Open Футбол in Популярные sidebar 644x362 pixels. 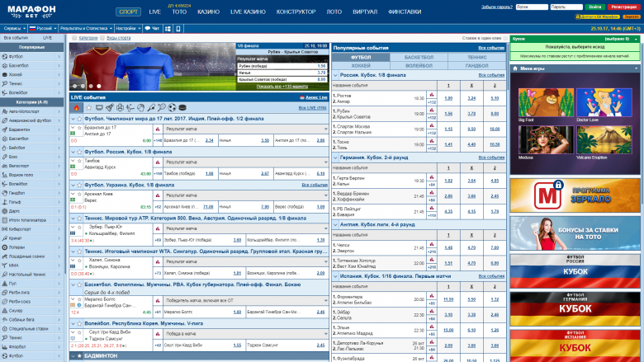point(32,57)
